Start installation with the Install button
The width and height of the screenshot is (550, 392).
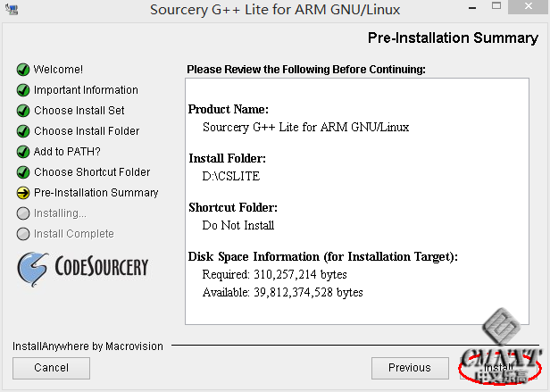(498, 368)
